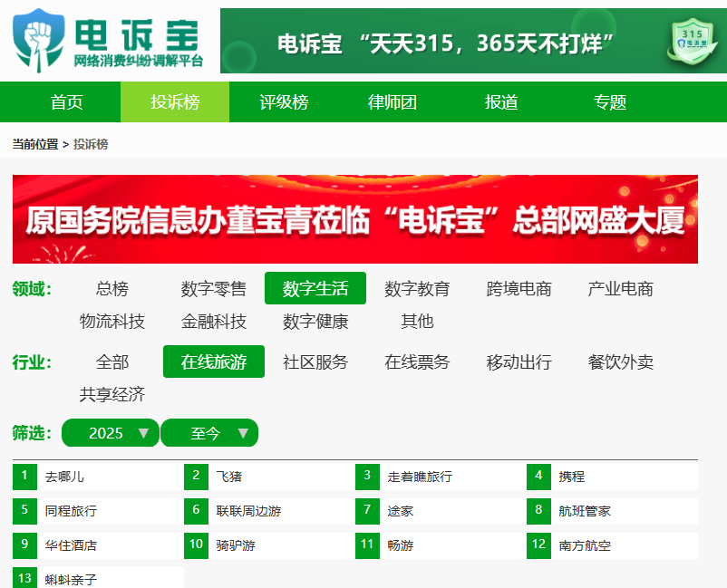Open rank 1 entry 去哪儿

98,477
